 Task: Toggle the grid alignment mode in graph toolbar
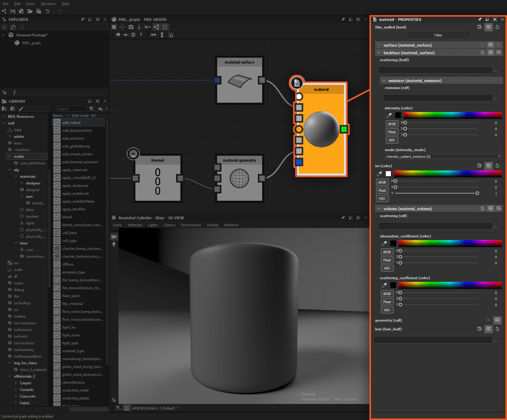pos(165,27)
